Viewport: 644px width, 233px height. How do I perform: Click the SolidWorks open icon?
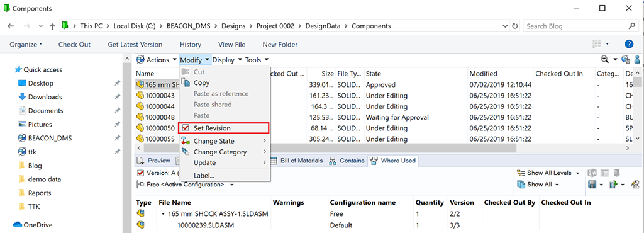592,173
